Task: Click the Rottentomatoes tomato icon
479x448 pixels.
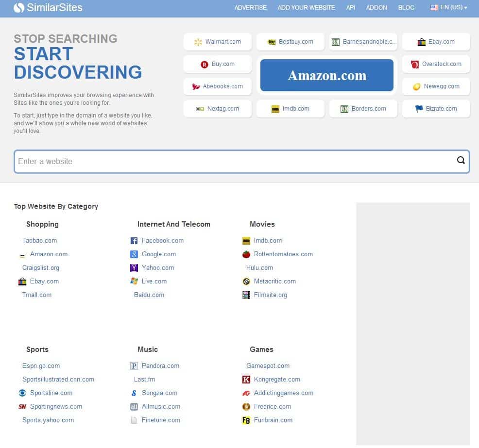Action: coord(246,254)
